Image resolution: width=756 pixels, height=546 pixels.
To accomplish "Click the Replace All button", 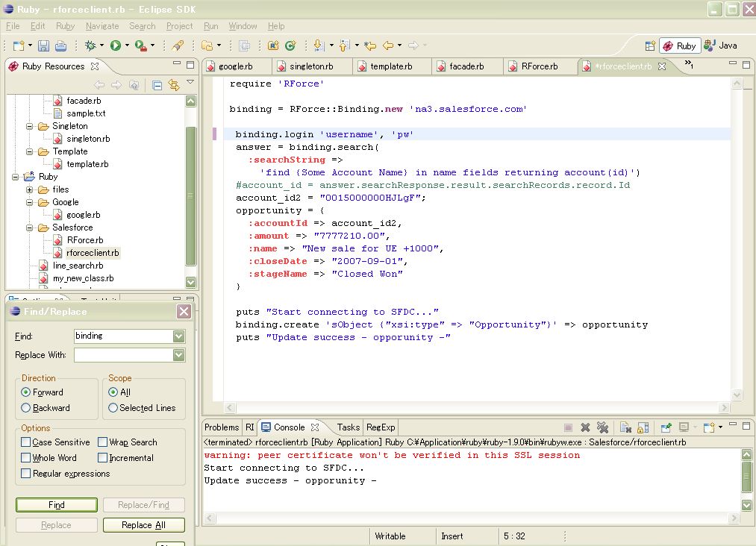I will 144,525.
